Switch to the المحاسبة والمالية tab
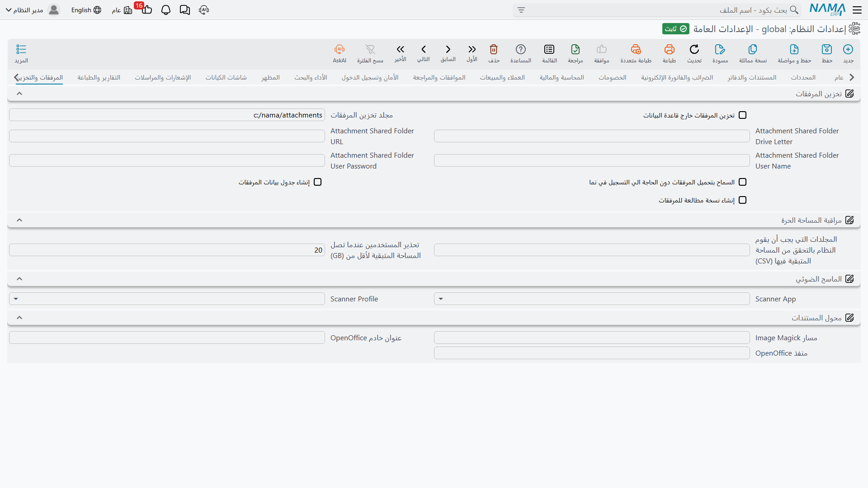 [561, 78]
